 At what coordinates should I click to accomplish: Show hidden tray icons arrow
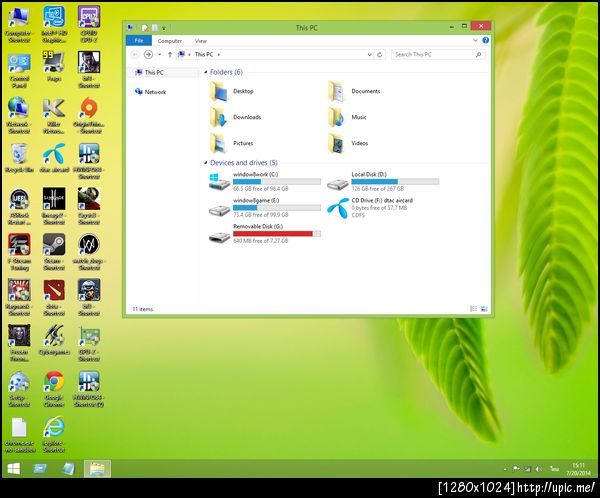click(x=505, y=469)
